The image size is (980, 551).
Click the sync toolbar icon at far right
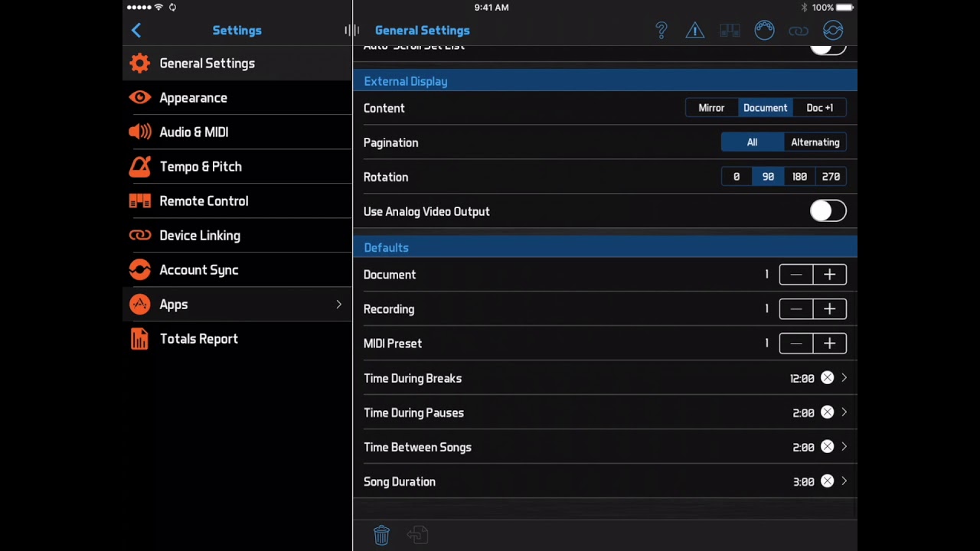(x=833, y=31)
